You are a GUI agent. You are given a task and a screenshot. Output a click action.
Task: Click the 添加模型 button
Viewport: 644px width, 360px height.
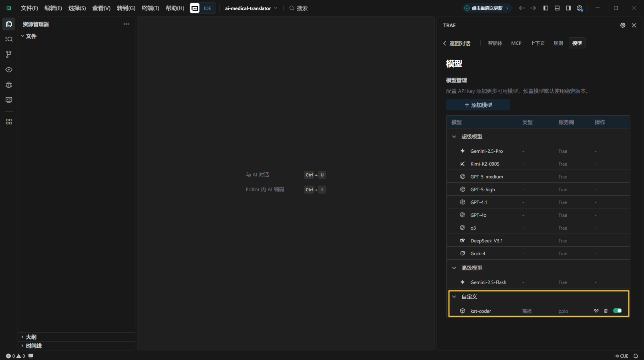[478, 105]
